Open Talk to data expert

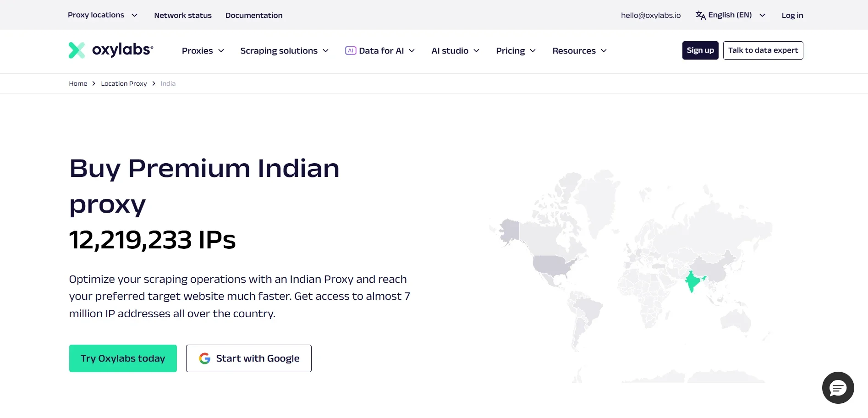[763, 50]
